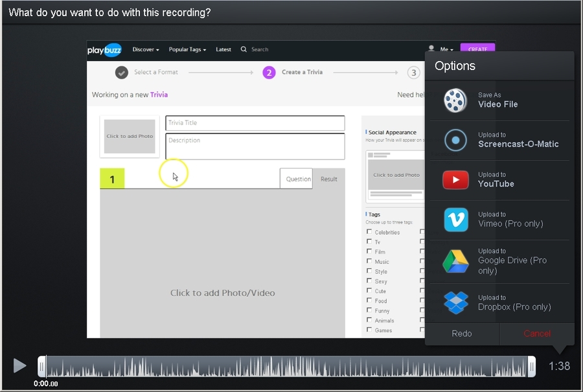
Task: Click the audio waveform timeline
Action: 287,367
